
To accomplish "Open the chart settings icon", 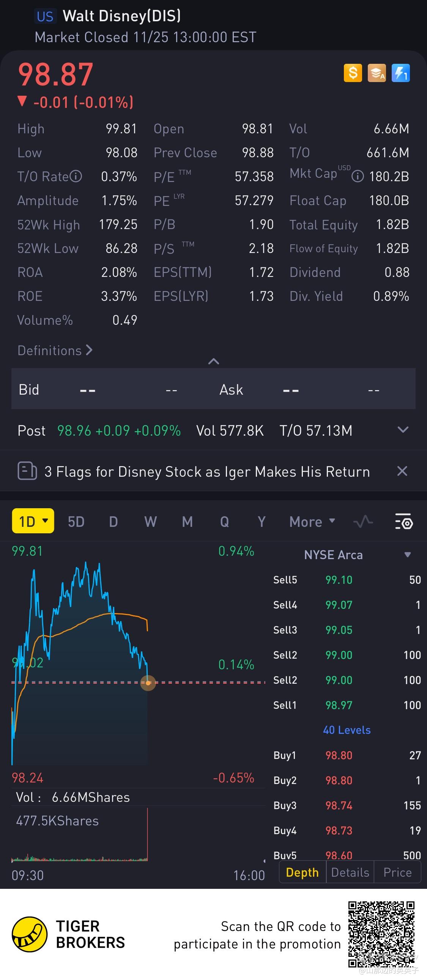I will (x=404, y=522).
